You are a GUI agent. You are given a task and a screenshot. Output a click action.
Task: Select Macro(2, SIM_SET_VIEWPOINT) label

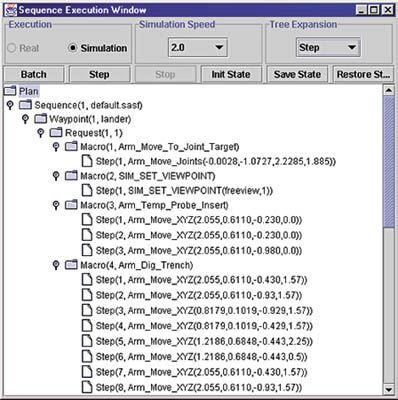click(x=148, y=176)
